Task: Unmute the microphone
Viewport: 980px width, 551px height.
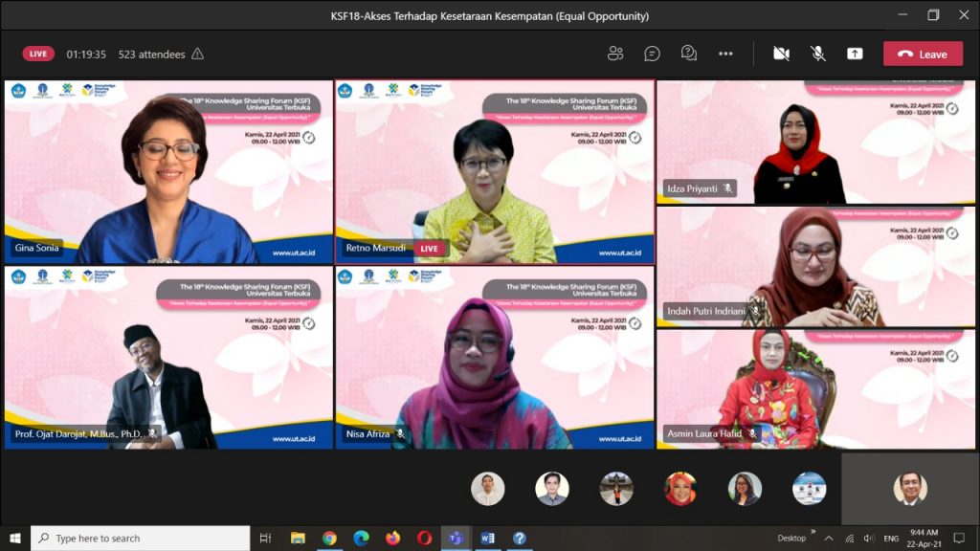Action: pyautogui.click(x=817, y=54)
